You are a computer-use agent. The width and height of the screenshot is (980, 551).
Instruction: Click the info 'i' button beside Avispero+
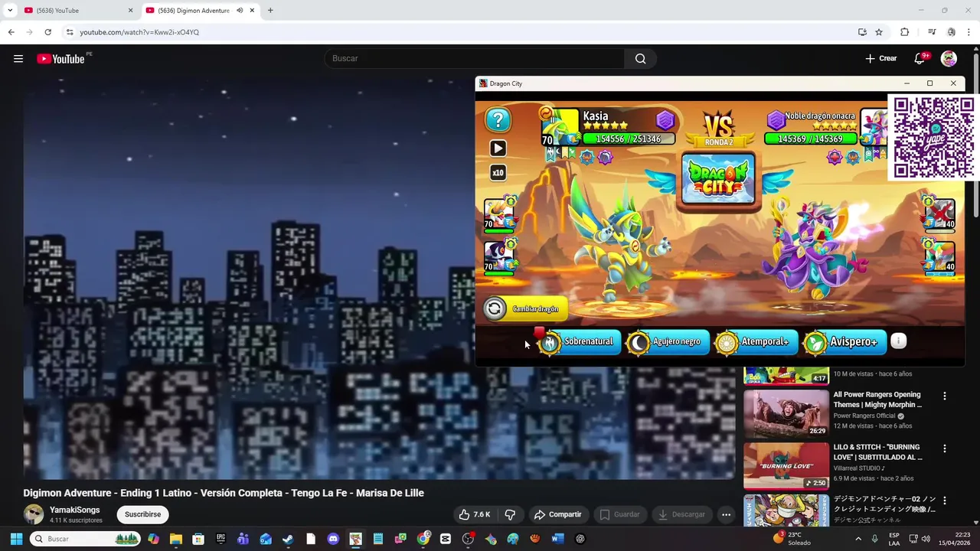coord(899,341)
